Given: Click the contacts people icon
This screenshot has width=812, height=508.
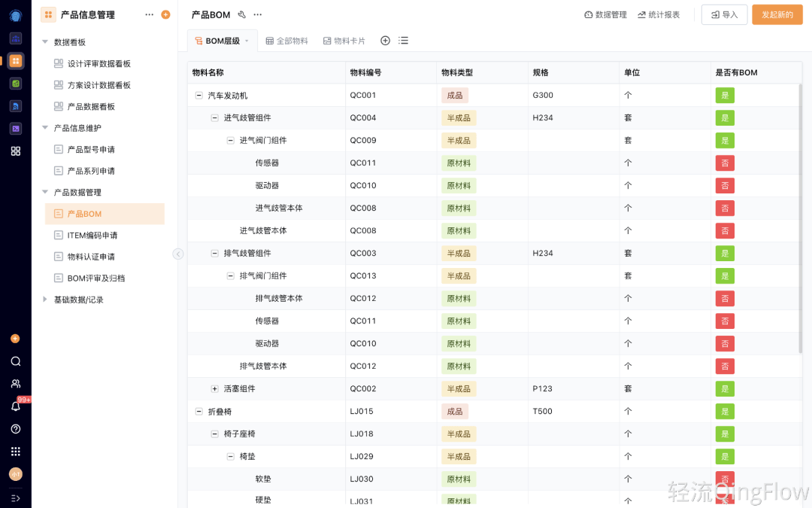Looking at the screenshot, I should (15, 384).
